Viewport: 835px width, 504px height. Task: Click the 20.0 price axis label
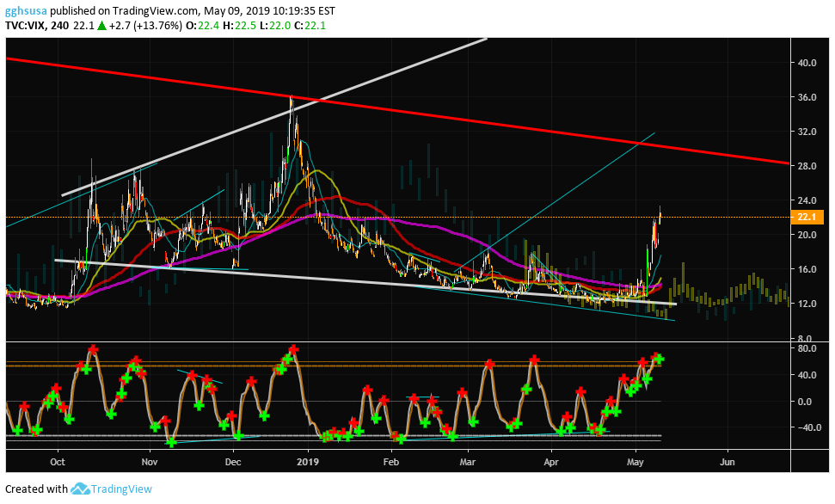807,235
